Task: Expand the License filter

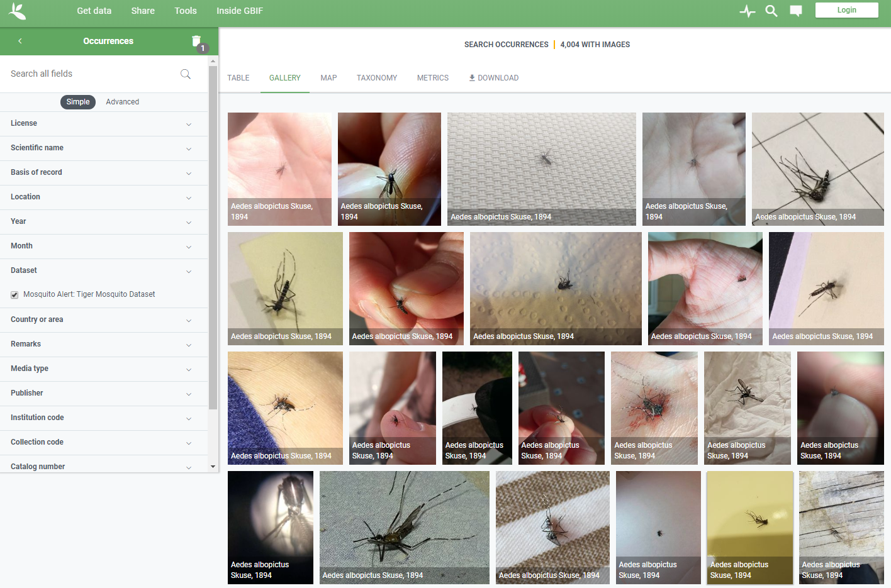Action: click(104, 124)
